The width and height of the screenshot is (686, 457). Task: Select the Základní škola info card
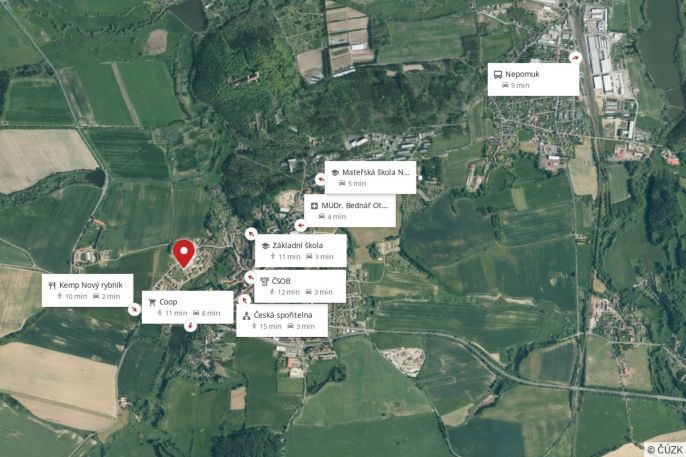301,251
